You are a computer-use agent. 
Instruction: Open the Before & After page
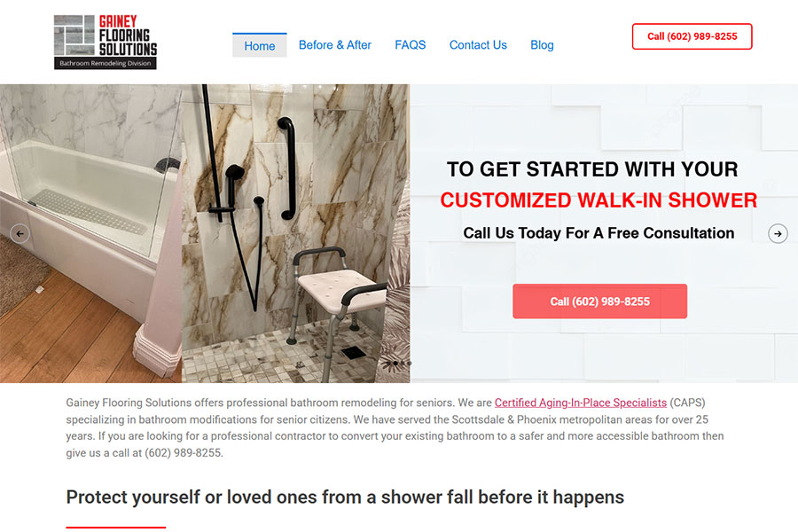(x=335, y=45)
